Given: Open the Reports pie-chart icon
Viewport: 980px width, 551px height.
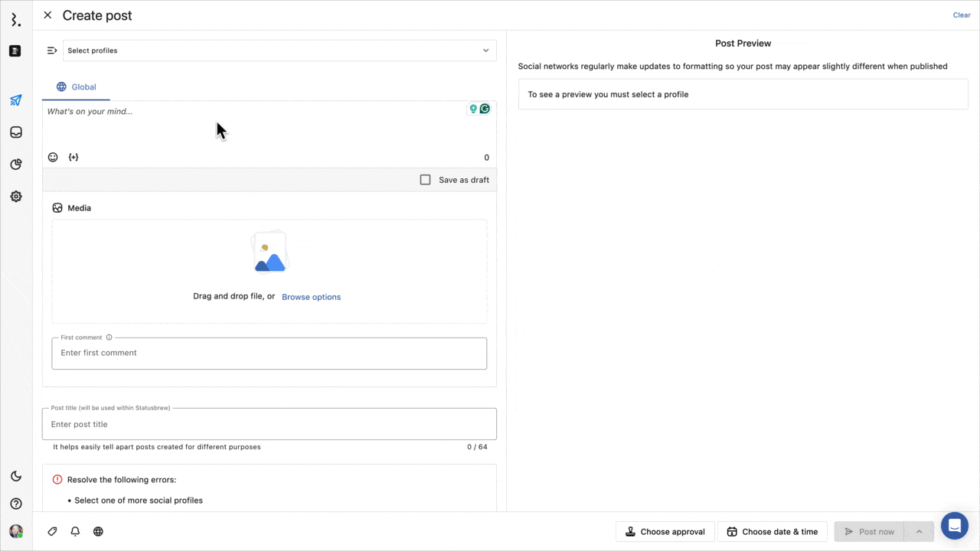Looking at the screenshot, I should [15, 165].
